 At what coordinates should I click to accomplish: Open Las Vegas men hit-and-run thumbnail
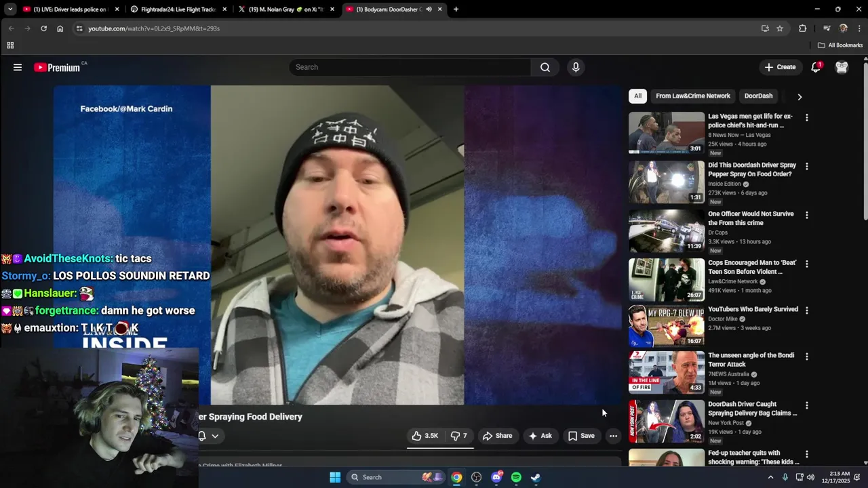pos(667,133)
